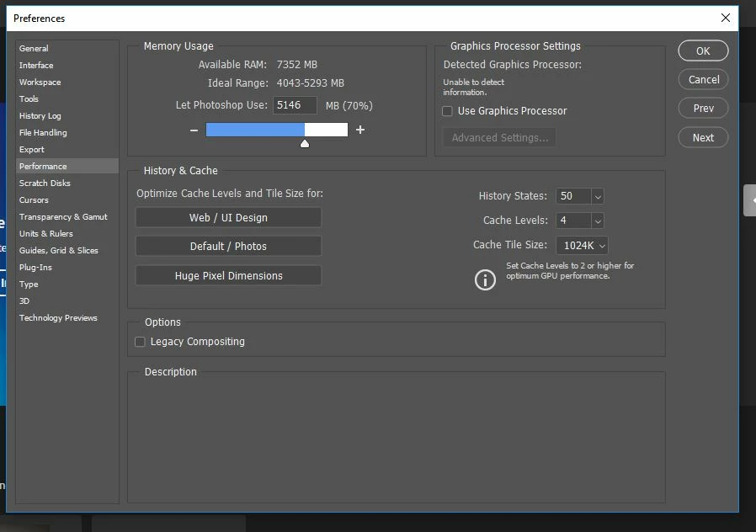Click the plus icon to increase memory
The height and width of the screenshot is (532, 756).
[360, 130]
